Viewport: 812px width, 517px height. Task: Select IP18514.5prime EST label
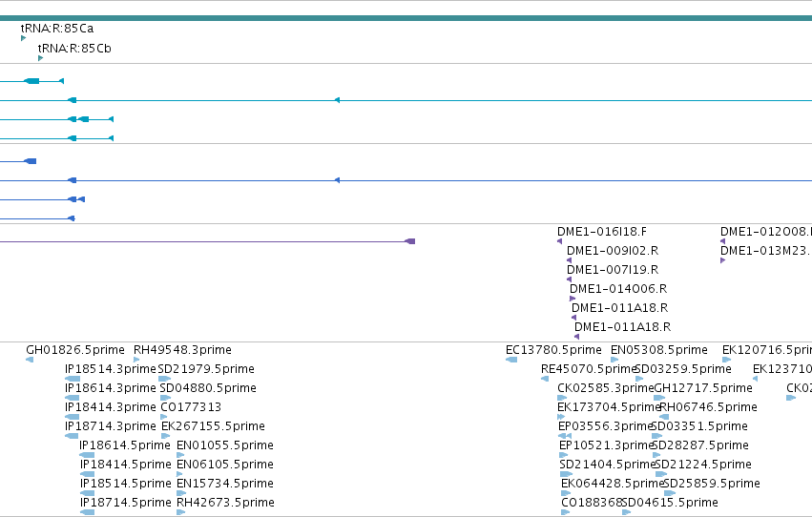point(126,484)
